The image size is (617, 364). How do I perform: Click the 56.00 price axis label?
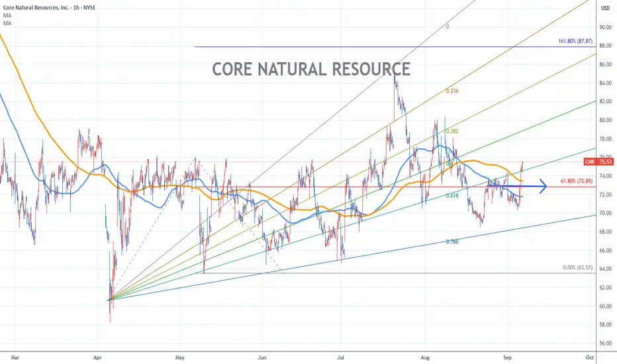click(605, 343)
